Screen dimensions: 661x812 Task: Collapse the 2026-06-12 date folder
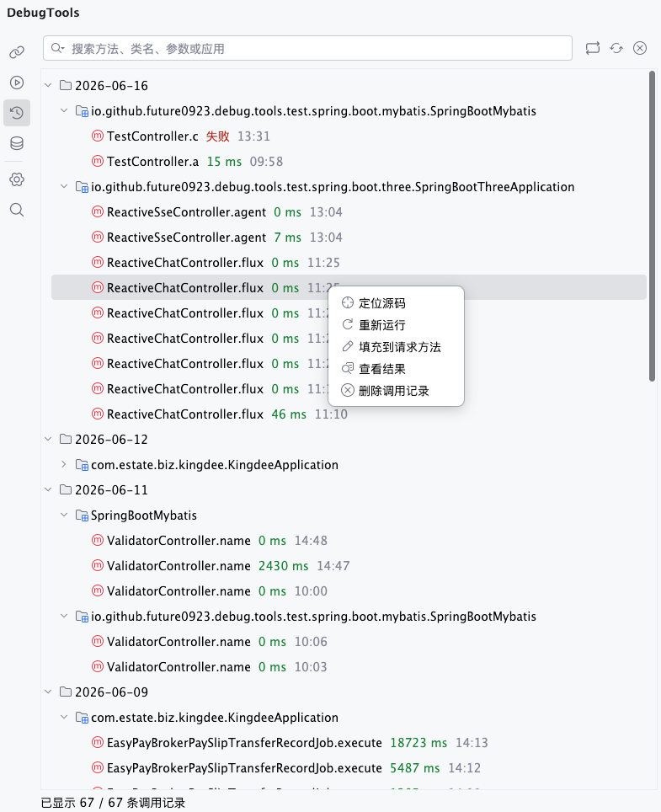[48, 439]
